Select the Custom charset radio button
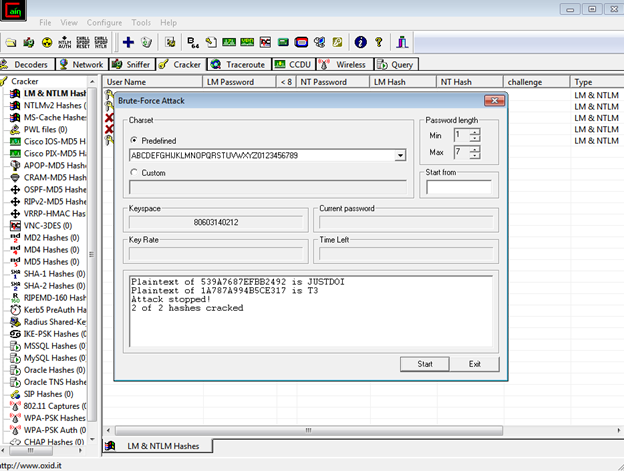This screenshot has height=471, width=624. coord(133,172)
